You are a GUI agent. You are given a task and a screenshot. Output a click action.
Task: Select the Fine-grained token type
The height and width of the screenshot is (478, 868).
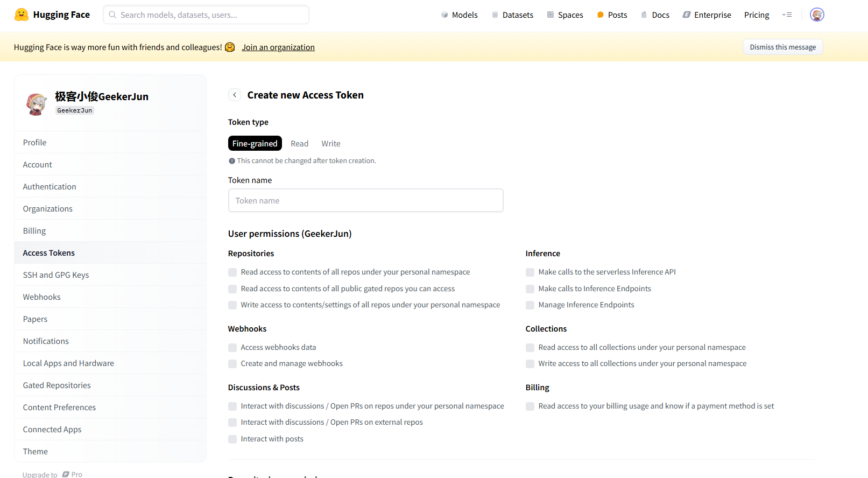[255, 143]
